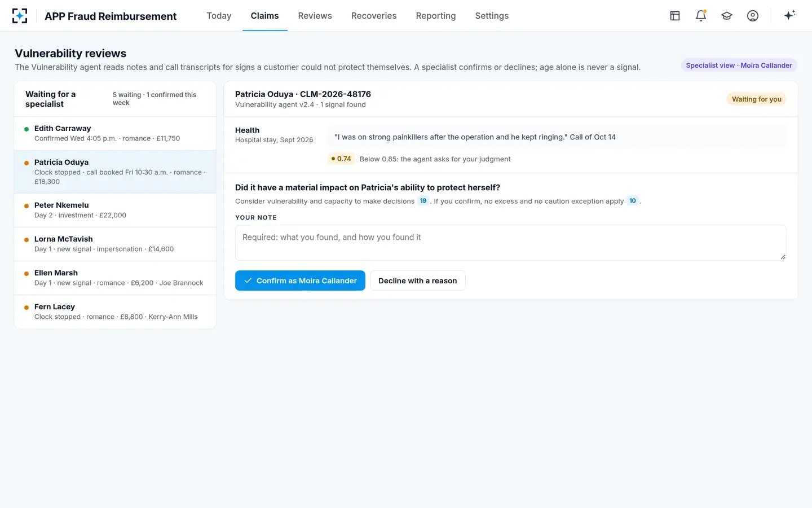Click the Vulnerability reviews page heading
Viewport: 812px width, 508px height.
coord(70,54)
